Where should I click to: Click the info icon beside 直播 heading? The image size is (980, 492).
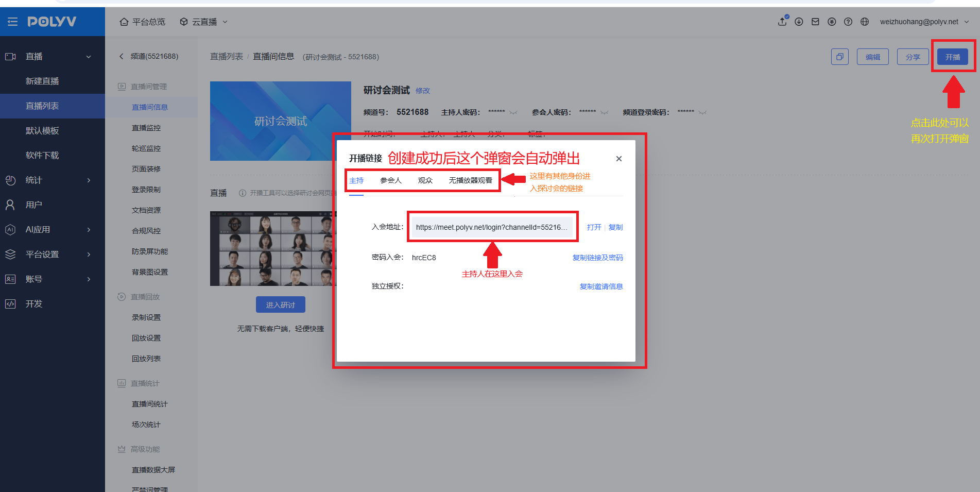point(243,193)
